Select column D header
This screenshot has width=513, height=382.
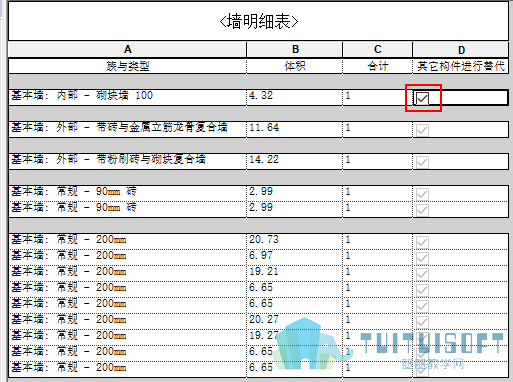[461, 49]
